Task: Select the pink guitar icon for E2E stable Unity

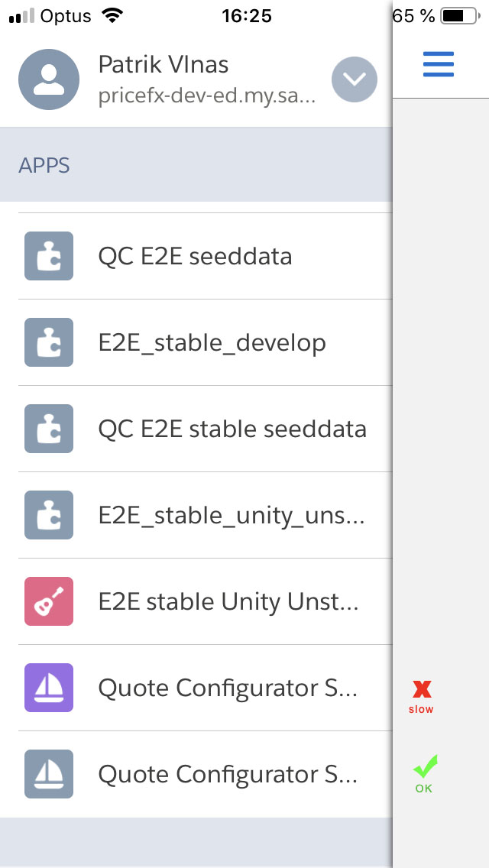Action: point(48,601)
